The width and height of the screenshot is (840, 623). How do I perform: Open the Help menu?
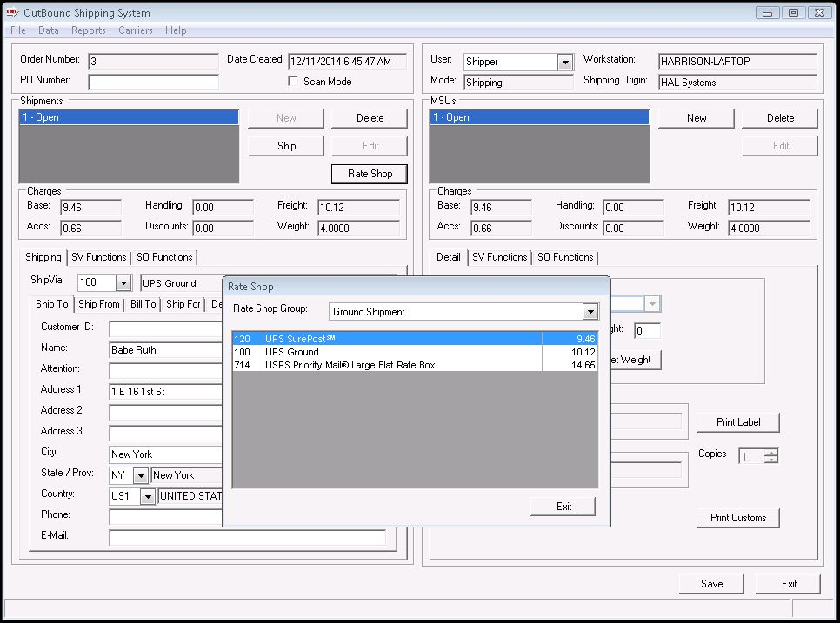(176, 30)
